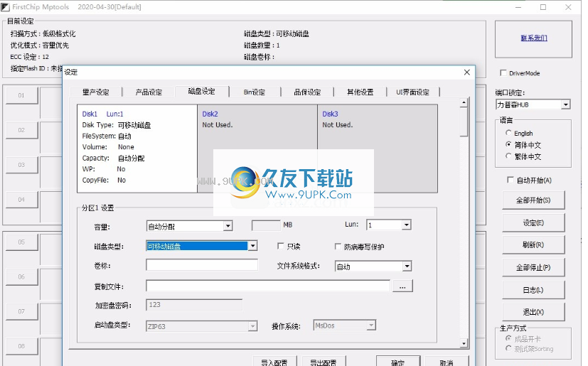Expand the Lun dropdown
The height and width of the screenshot is (366, 588).
pos(406,225)
